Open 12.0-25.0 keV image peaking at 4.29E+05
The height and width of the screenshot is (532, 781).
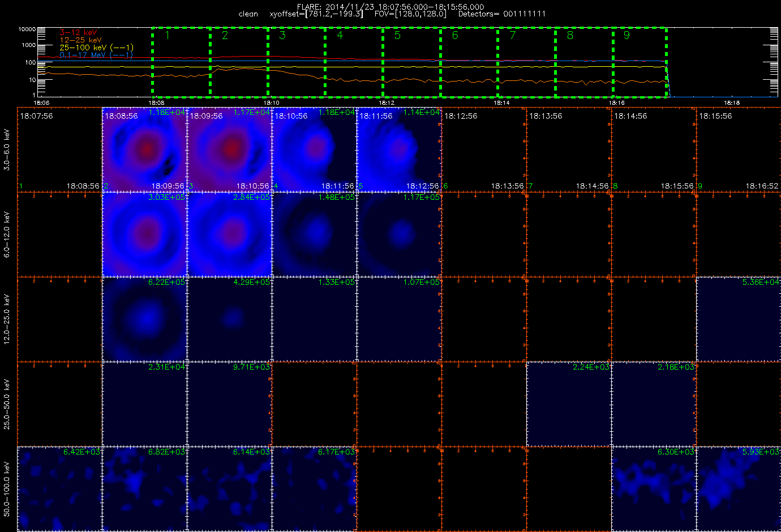coord(230,319)
